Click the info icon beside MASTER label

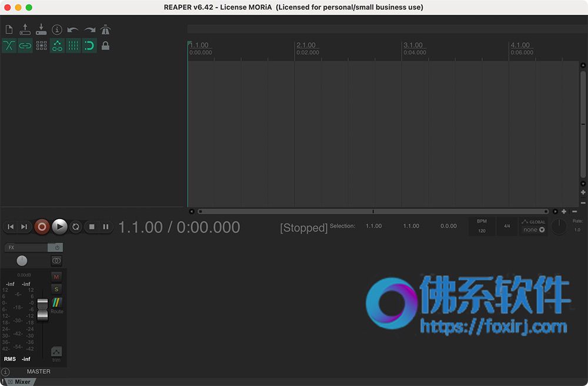[5, 372]
